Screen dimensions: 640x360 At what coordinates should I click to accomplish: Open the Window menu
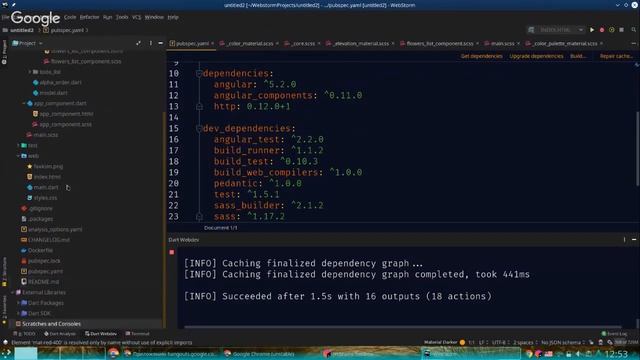tap(154, 17)
